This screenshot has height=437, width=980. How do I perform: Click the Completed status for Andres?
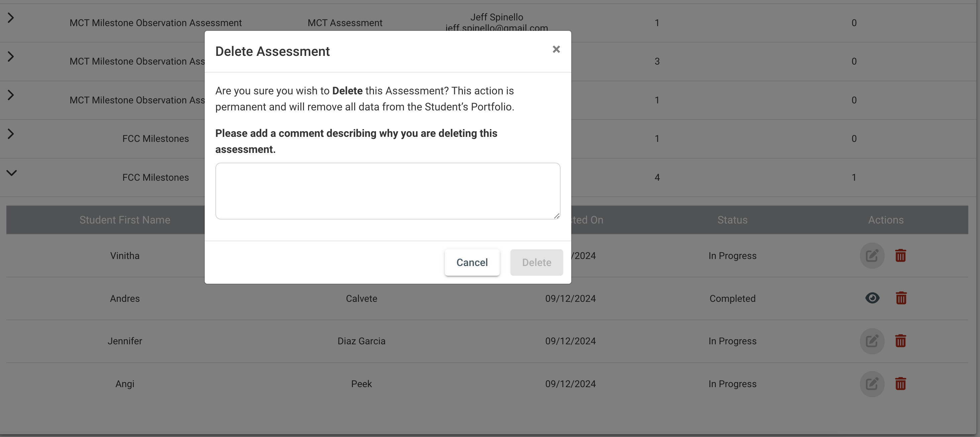[x=732, y=298]
